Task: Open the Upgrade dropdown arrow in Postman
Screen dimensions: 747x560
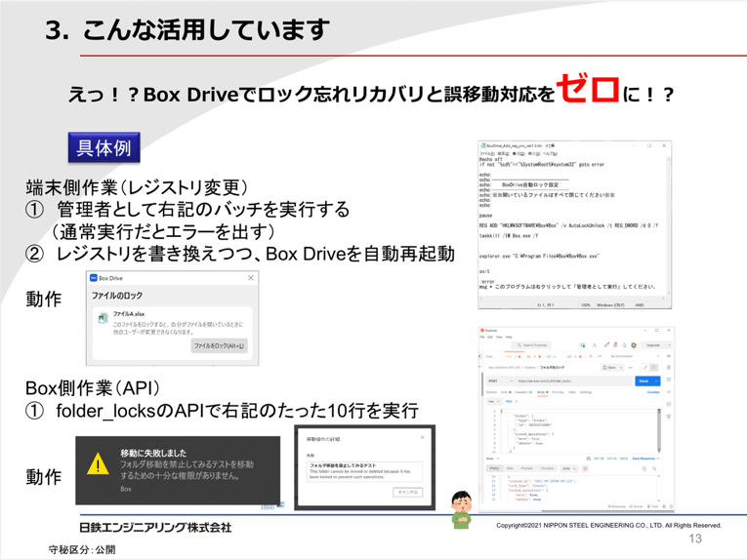Action: coord(669,345)
